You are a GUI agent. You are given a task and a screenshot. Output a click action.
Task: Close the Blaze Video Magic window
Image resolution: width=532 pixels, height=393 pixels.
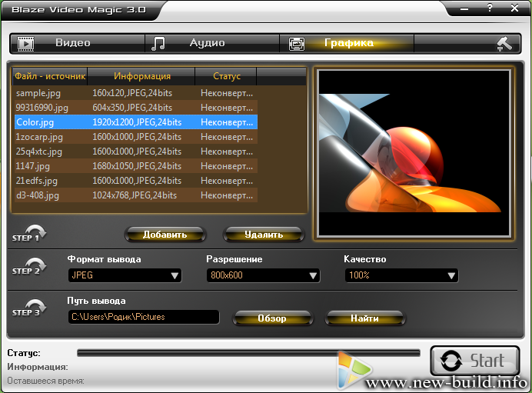(514, 8)
